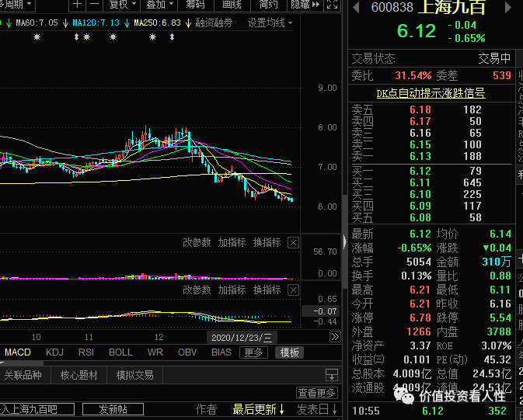Zoom in chart with plus button
Screen dimensions: 523x420
pos(78,5)
